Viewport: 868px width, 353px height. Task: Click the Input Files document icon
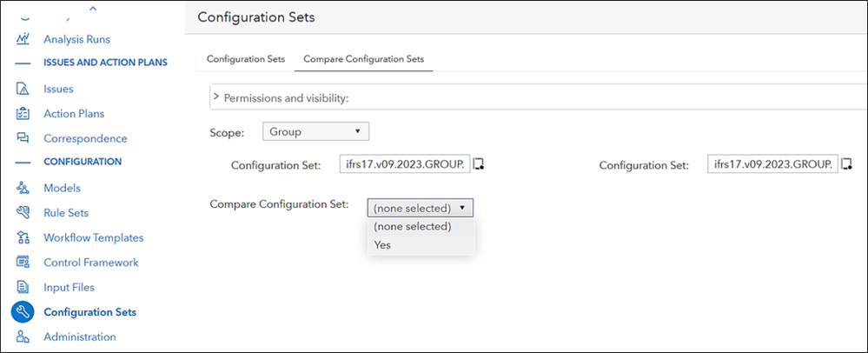click(x=23, y=287)
